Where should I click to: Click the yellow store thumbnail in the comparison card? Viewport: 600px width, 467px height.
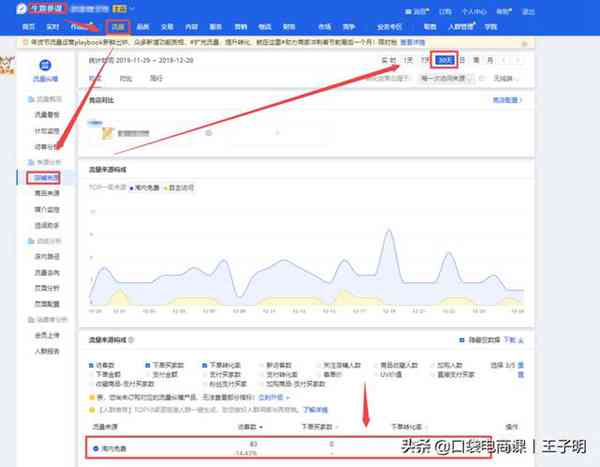click(x=107, y=133)
